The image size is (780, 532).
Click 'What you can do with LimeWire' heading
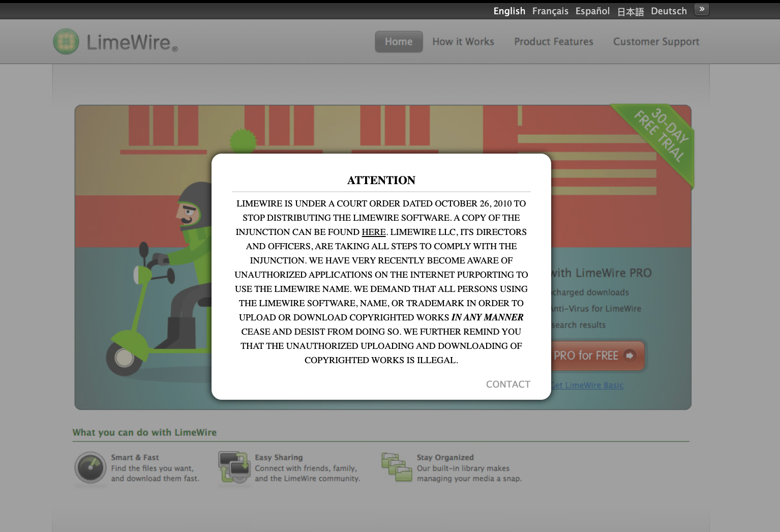pos(144,432)
